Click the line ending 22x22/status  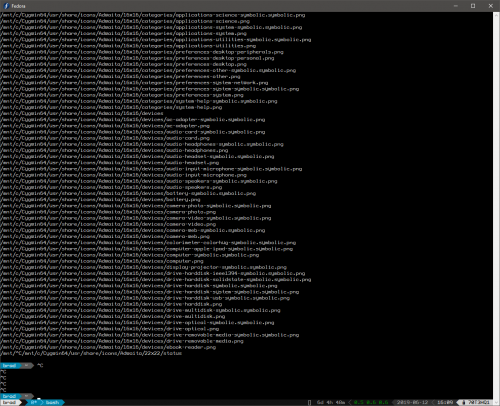point(91,354)
